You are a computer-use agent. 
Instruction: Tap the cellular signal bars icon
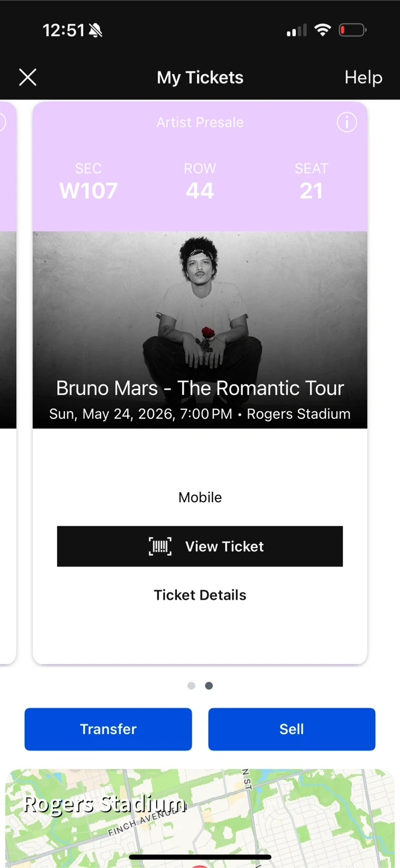tap(296, 30)
